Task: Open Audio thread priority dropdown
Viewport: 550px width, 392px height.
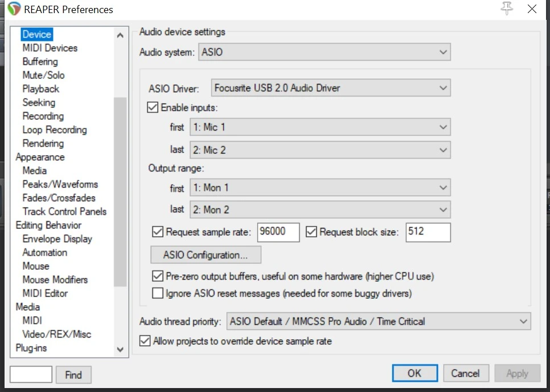Action: 378,322
